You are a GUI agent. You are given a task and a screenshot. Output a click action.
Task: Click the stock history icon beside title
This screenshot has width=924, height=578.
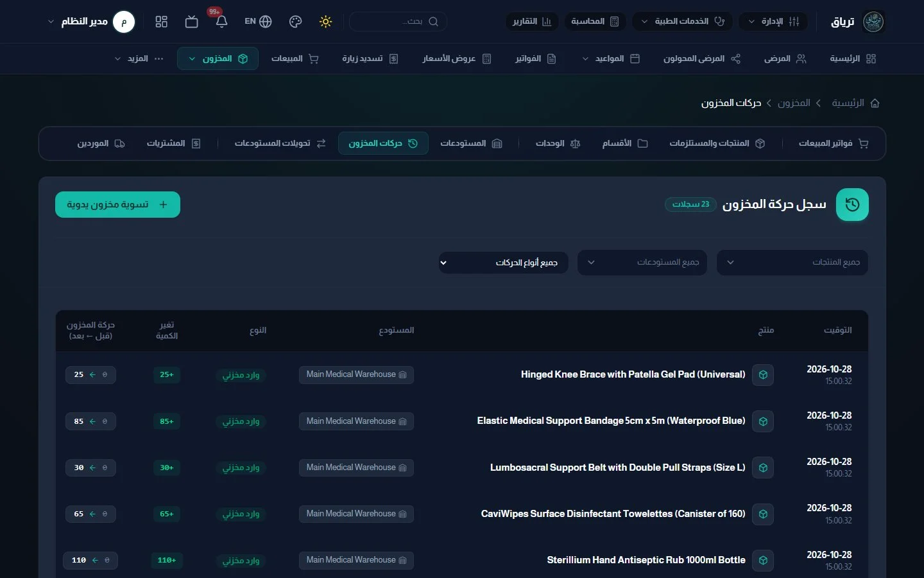point(852,205)
